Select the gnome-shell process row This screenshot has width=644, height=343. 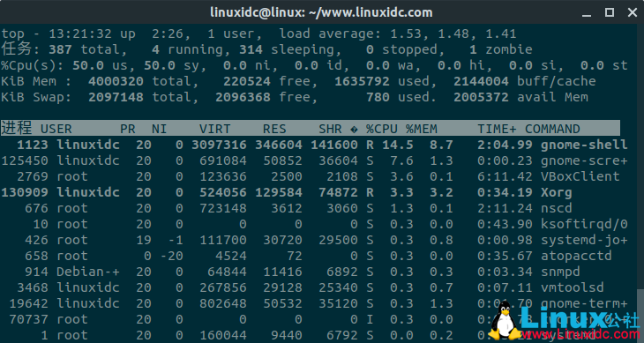coord(314,145)
